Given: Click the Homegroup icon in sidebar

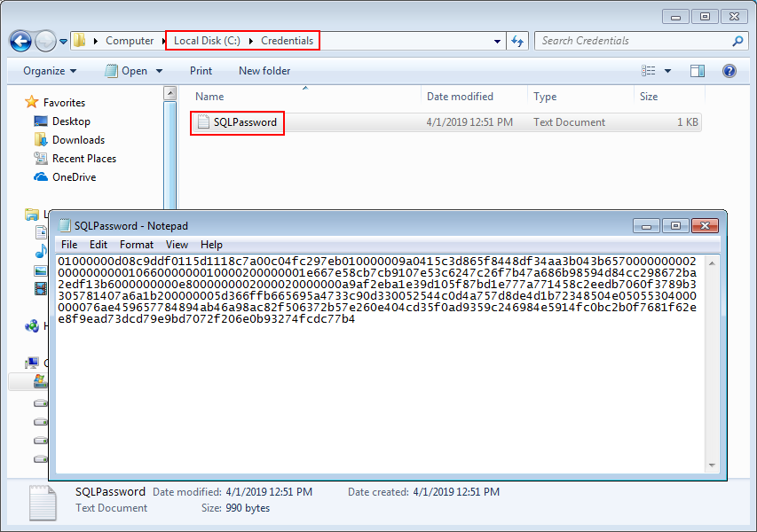Looking at the screenshot, I should pyautogui.click(x=32, y=325).
